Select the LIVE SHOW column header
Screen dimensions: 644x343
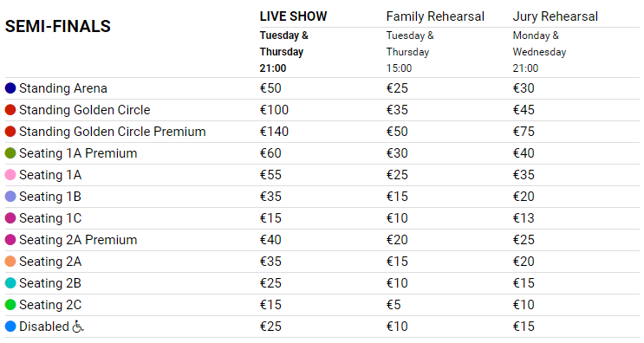point(293,16)
